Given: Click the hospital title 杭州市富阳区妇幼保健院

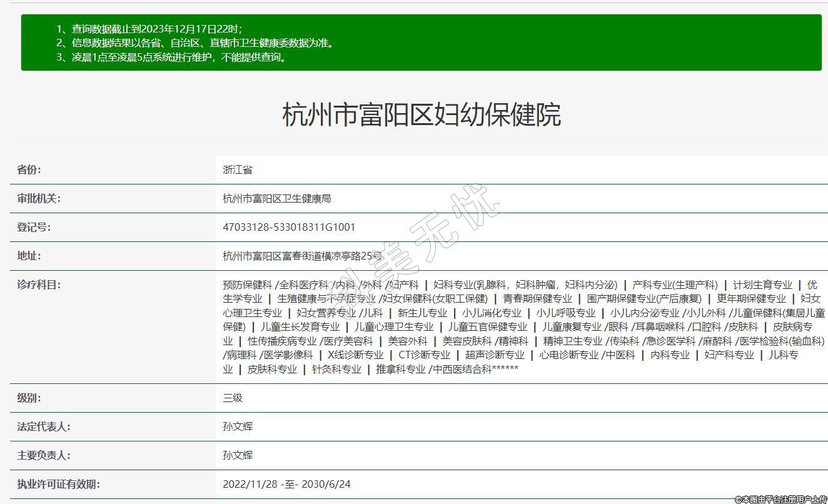Looking at the screenshot, I should click(x=421, y=114).
